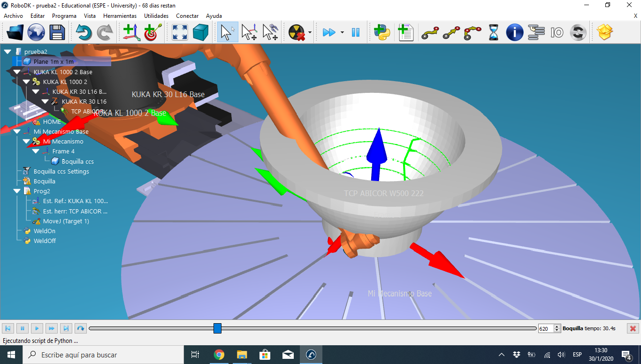
Task: Select the WeldOn script in tree
Action: [44, 231]
